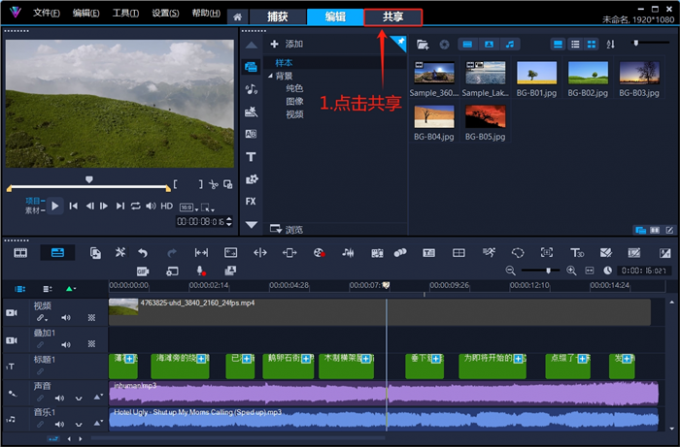Screen dimensions: 680x447
Task: Click the preview scrubber bar
Action: [89, 187]
